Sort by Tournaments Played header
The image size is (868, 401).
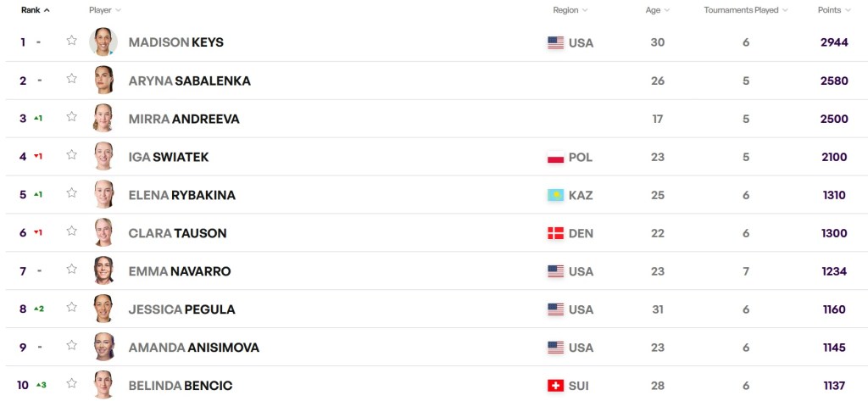click(746, 10)
